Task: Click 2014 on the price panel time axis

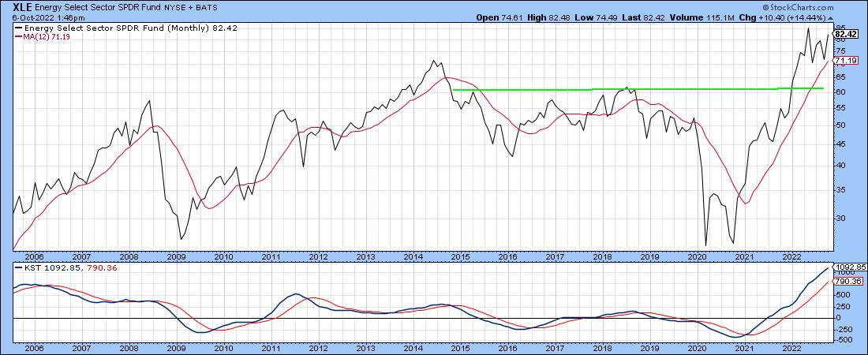Action: (413, 257)
